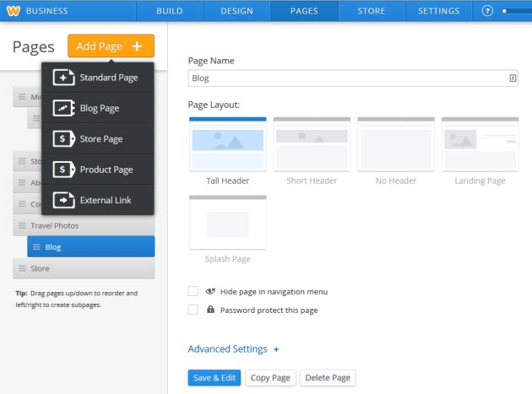The image size is (532, 394).
Task: Click the Business label in header
Action: tap(46, 11)
